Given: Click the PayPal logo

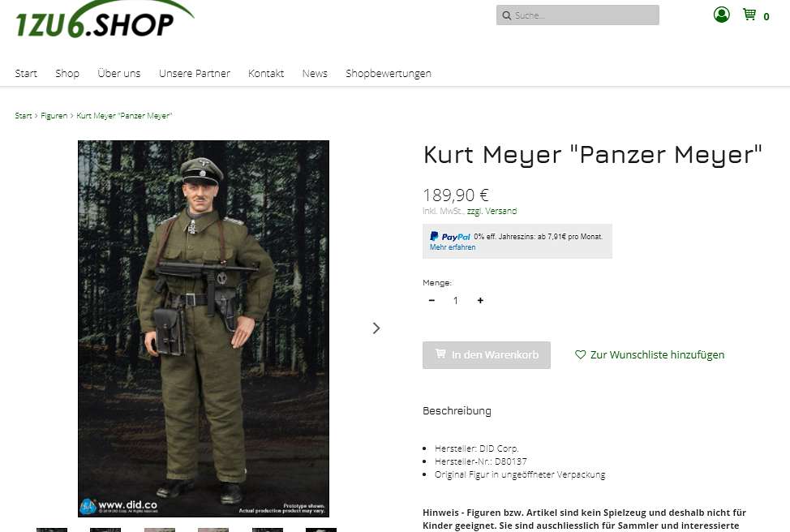Looking at the screenshot, I should (x=450, y=236).
